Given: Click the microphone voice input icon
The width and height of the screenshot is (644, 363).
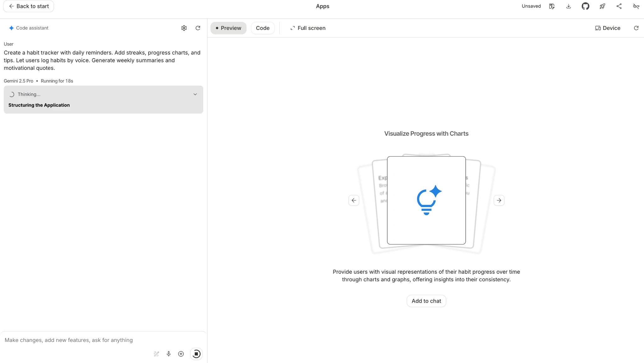Looking at the screenshot, I should (169, 354).
